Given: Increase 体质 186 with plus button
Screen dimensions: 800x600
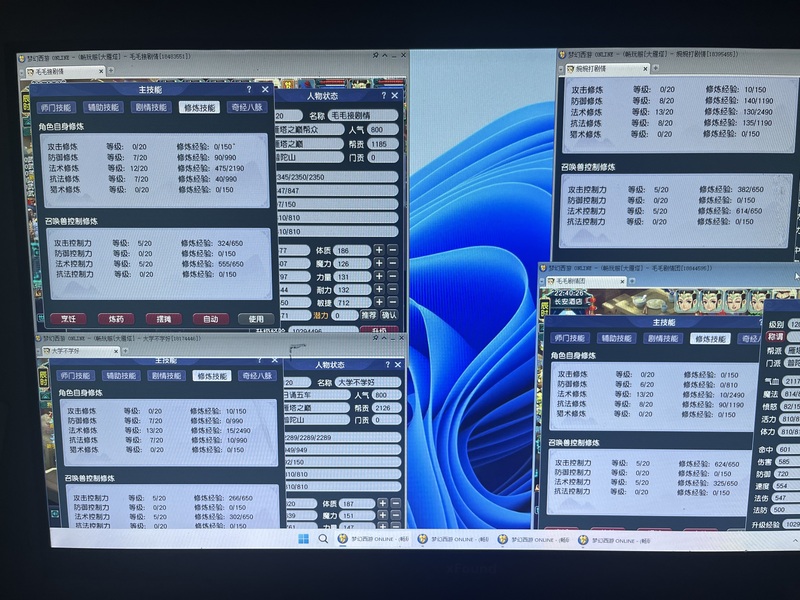Looking at the screenshot, I should (x=379, y=250).
